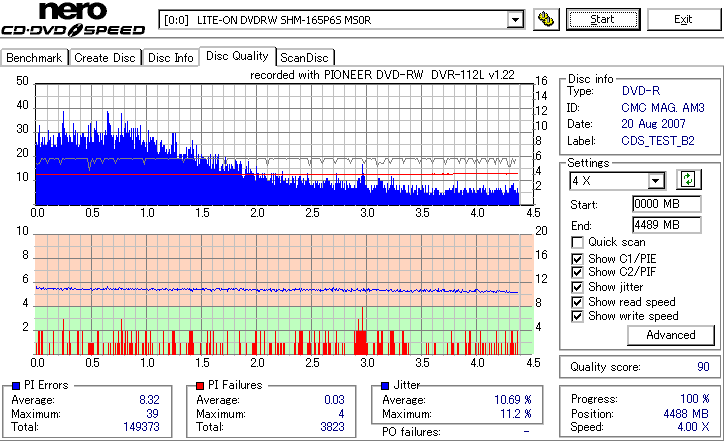Click the green refresh icon in Settings
This screenshot has width=724, height=441.
(x=688, y=179)
